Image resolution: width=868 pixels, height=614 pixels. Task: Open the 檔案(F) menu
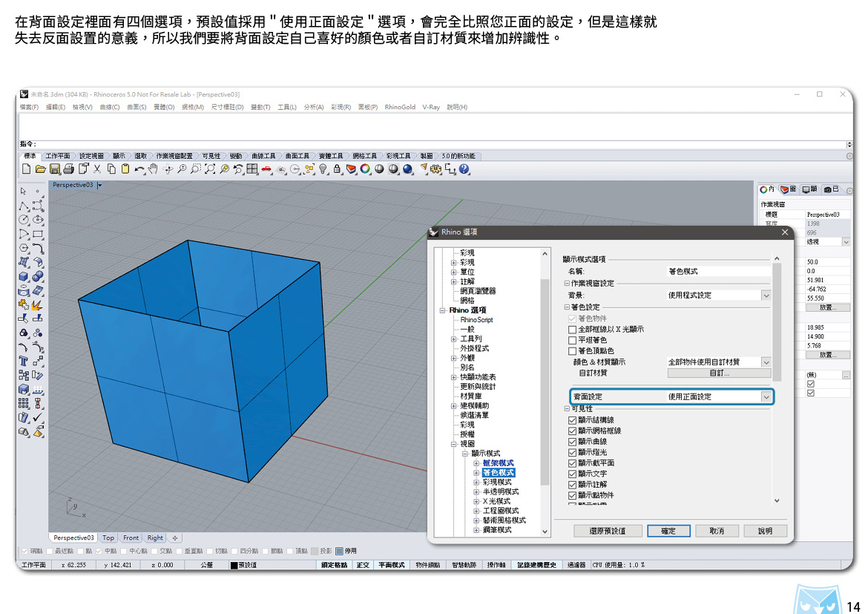30,107
